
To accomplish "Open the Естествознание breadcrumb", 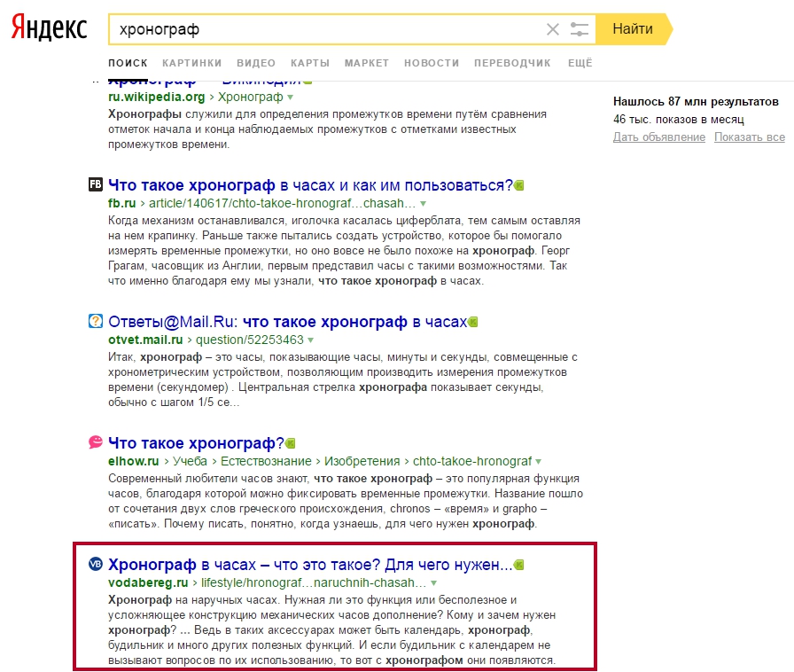I will coord(266,461).
